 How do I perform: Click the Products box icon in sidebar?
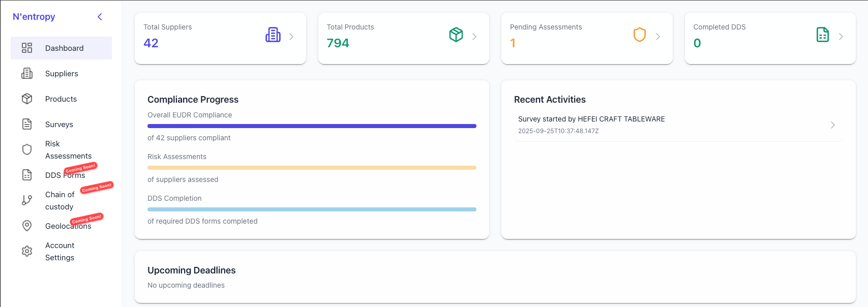[27, 99]
